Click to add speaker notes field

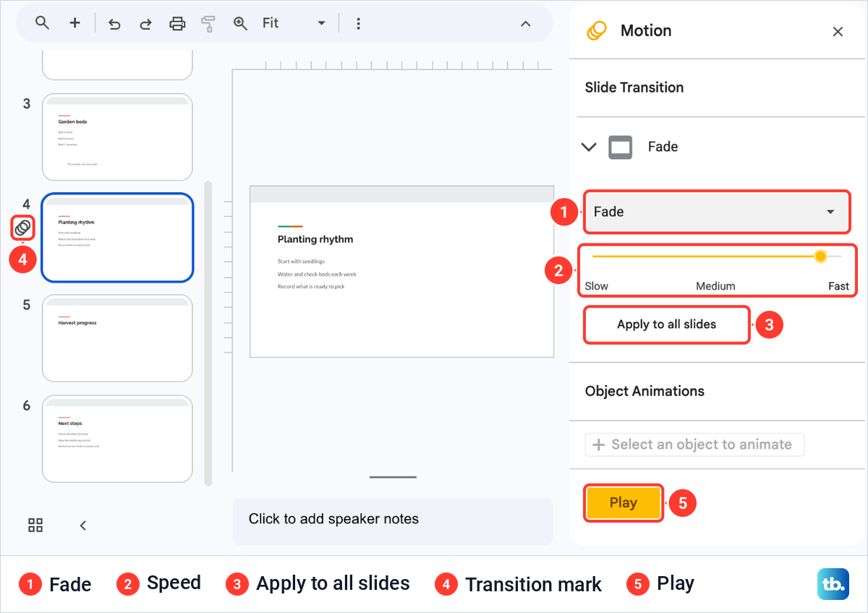[393, 520]
